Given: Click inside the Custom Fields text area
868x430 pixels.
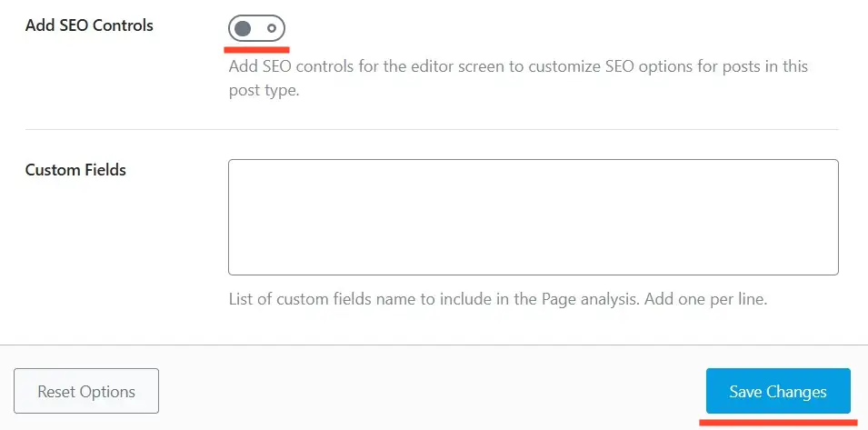Looking at the screenshot, I should (533, 217).
